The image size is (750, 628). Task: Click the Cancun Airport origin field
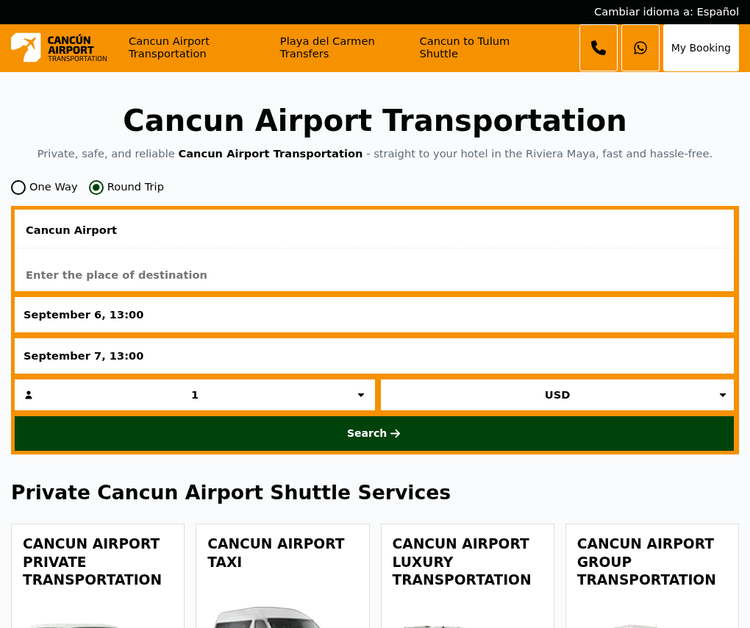coord(374,230)
